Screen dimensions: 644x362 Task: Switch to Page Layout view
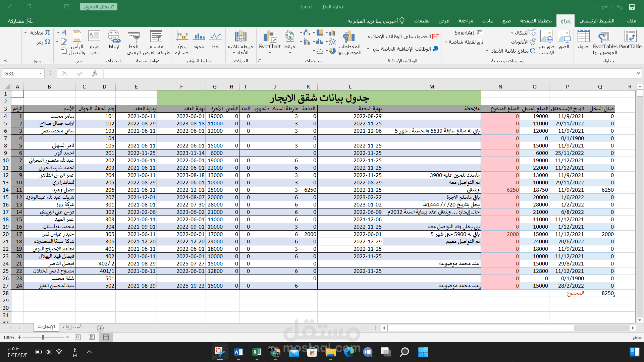click(92, 337)
